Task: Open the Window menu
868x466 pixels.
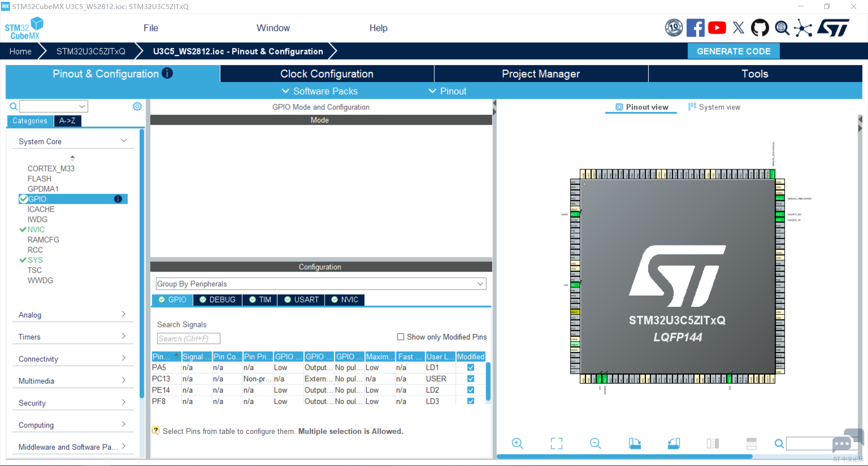Action: (x=273, y=28)
